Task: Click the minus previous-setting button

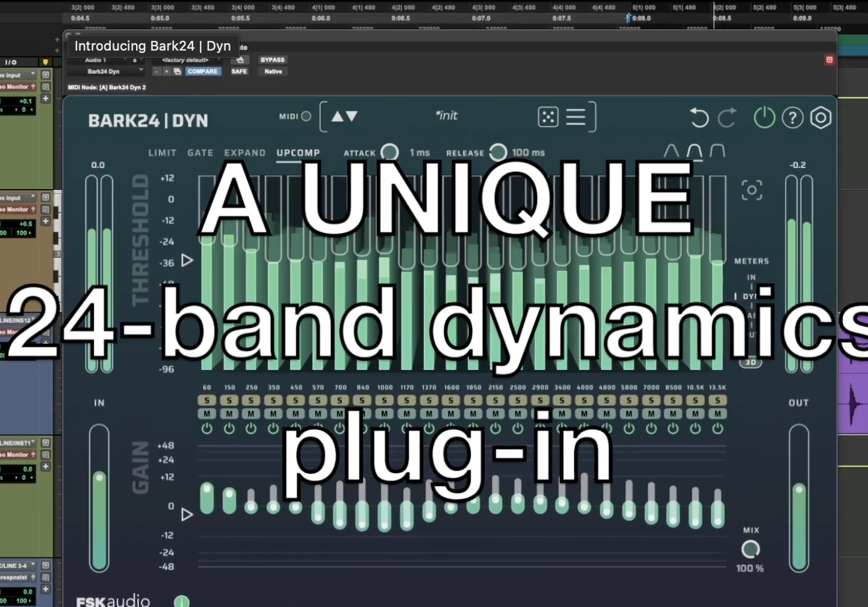Action: coord(157,71)
